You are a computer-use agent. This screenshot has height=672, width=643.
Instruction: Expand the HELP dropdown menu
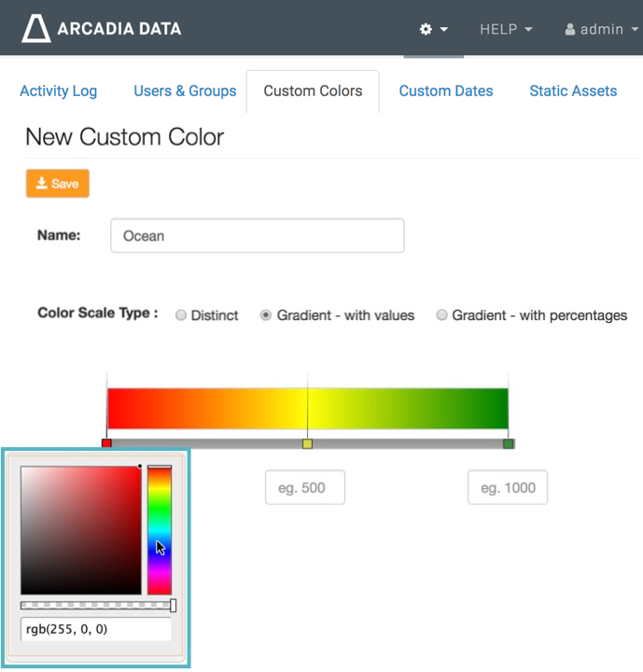pos(506,29)
